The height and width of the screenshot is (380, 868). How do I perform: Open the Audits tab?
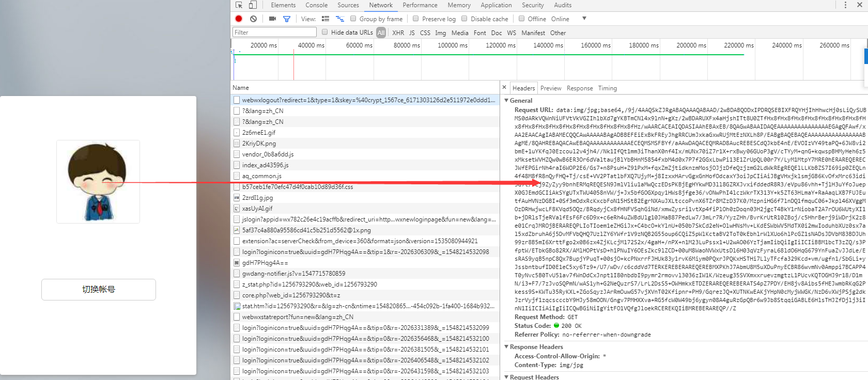coord(563,5)
